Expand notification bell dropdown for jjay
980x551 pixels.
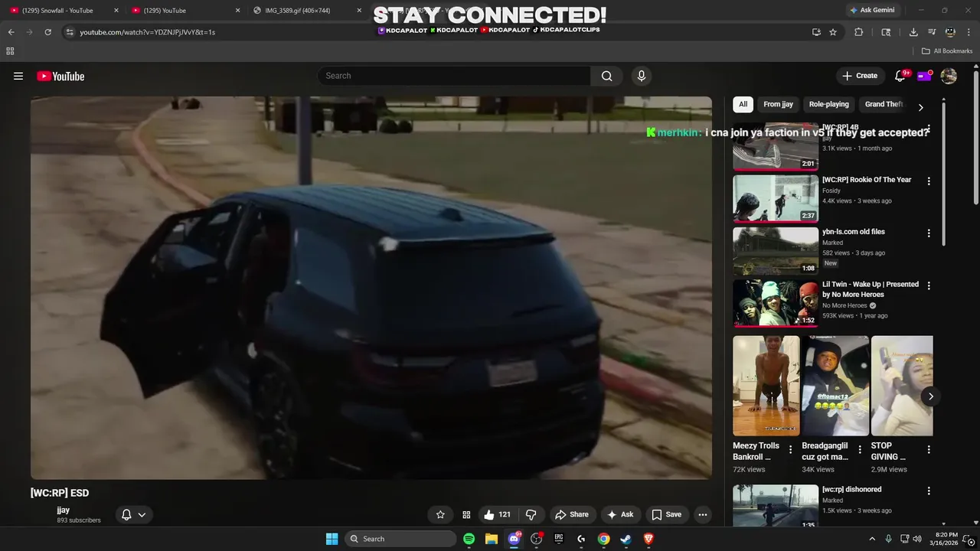134,514
